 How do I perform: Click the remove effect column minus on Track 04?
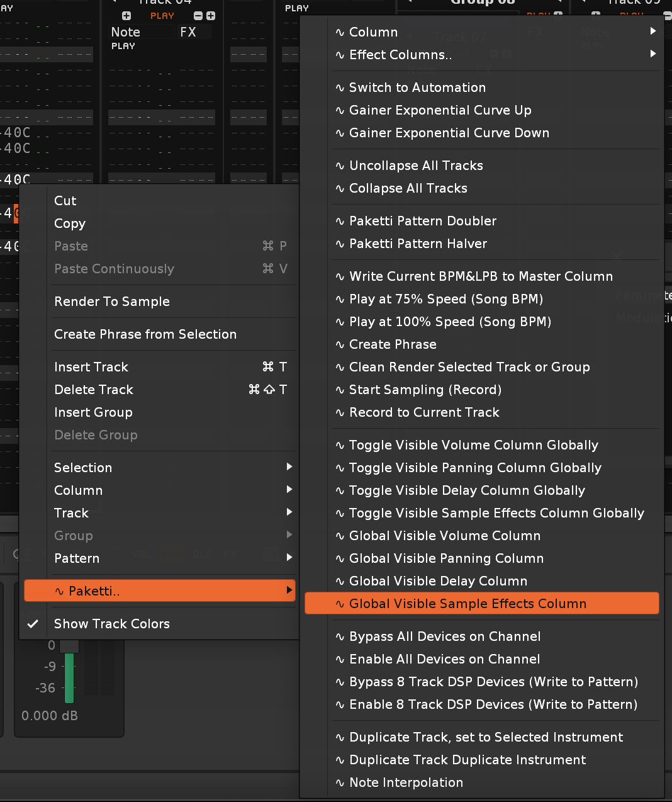[x=198, y=16]
